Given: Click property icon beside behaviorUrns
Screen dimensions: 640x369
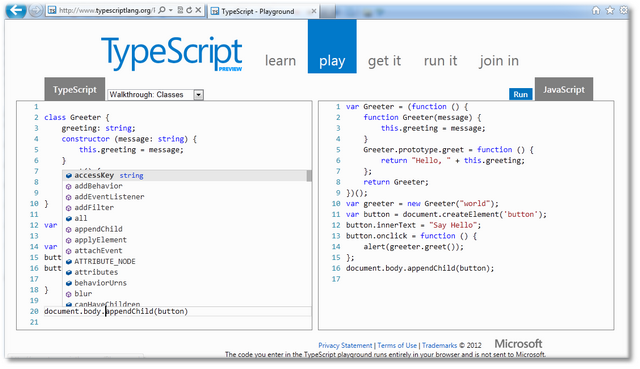Looking at the screenshot, I should (69, 283).
